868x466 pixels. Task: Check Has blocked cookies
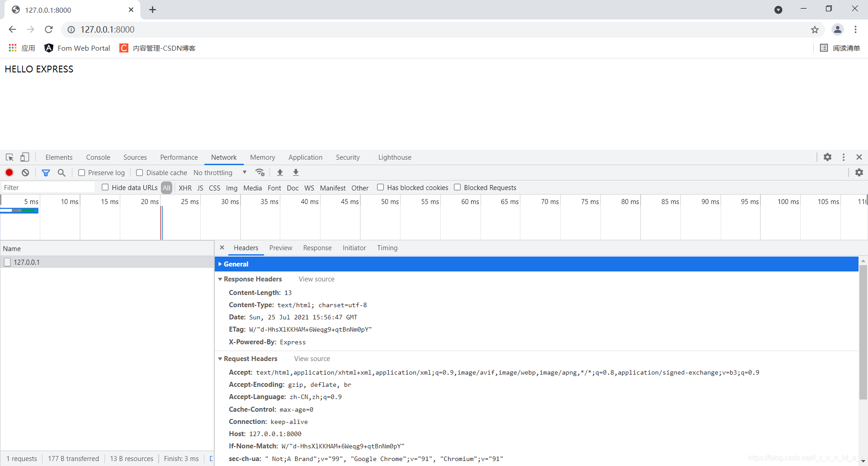tap(381, 187)
